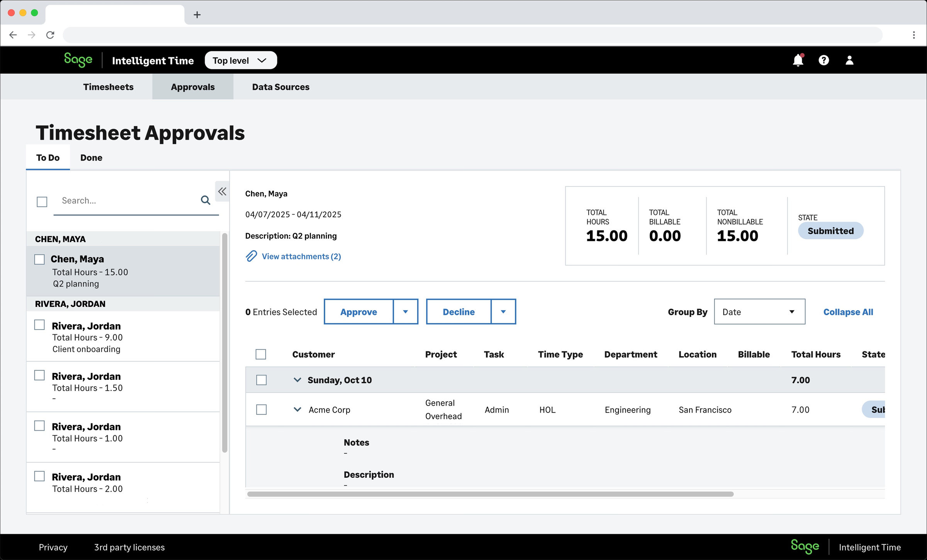
Task: Click the browser address bar
Action: (x=472, y=35)
